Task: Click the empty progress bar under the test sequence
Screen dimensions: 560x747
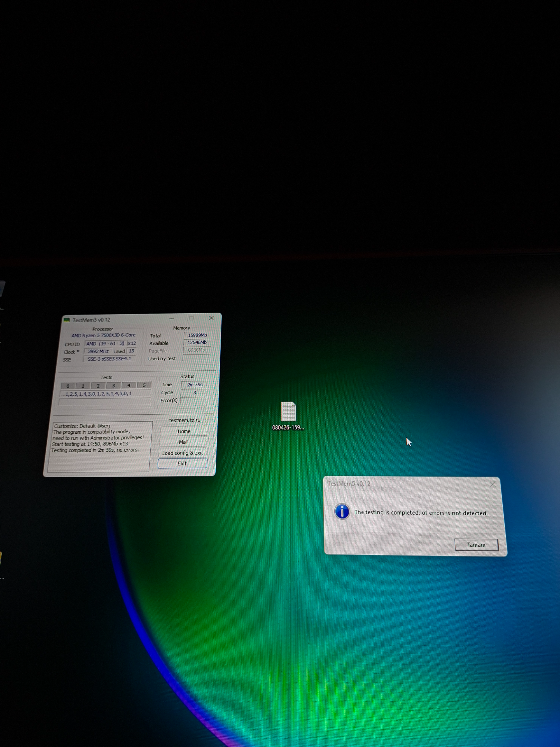Action: [105, 402]
